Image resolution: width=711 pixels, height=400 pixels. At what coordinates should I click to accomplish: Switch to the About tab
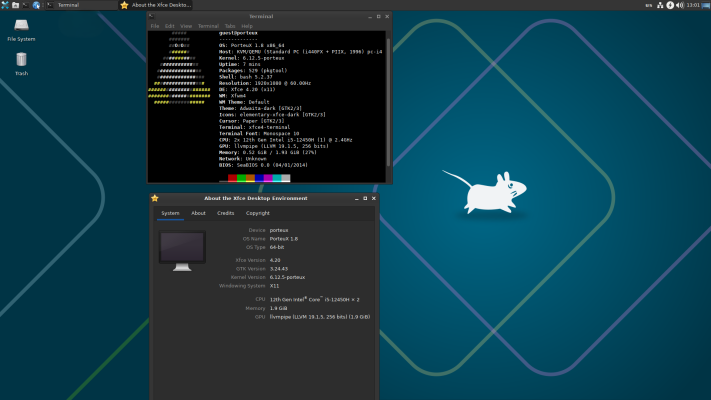(198, 213)
